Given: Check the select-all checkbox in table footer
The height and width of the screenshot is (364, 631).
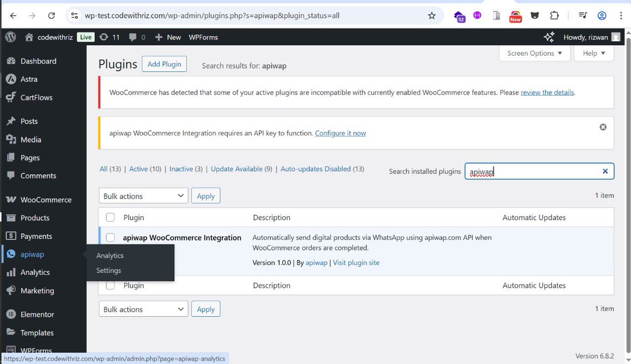Looking at the screenshot, I should click(110, 285).
